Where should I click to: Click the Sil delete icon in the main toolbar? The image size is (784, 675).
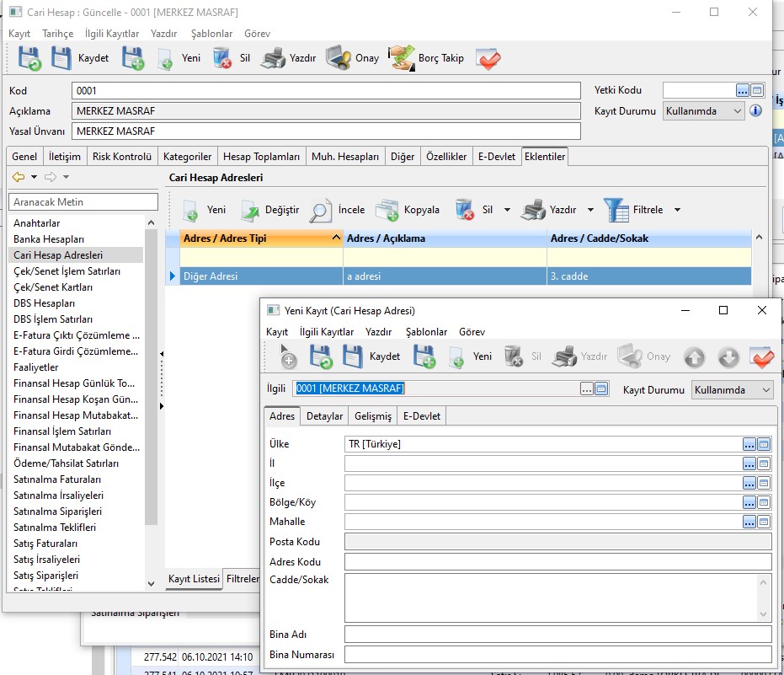click(x=222, y=58)
